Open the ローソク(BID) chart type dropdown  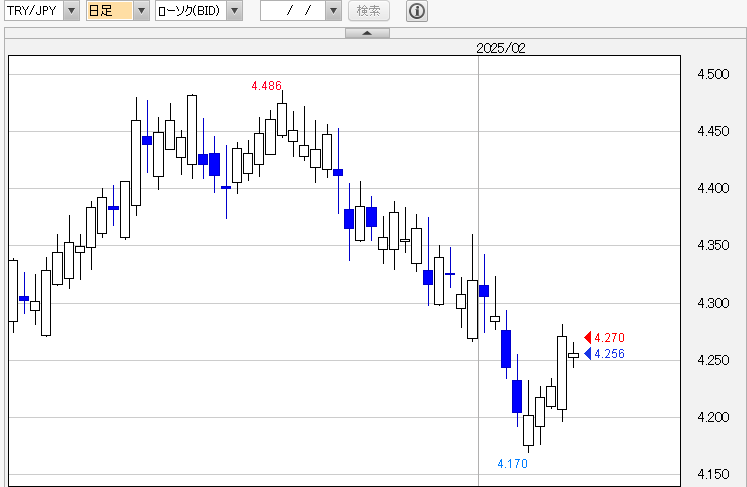[234, 10]
